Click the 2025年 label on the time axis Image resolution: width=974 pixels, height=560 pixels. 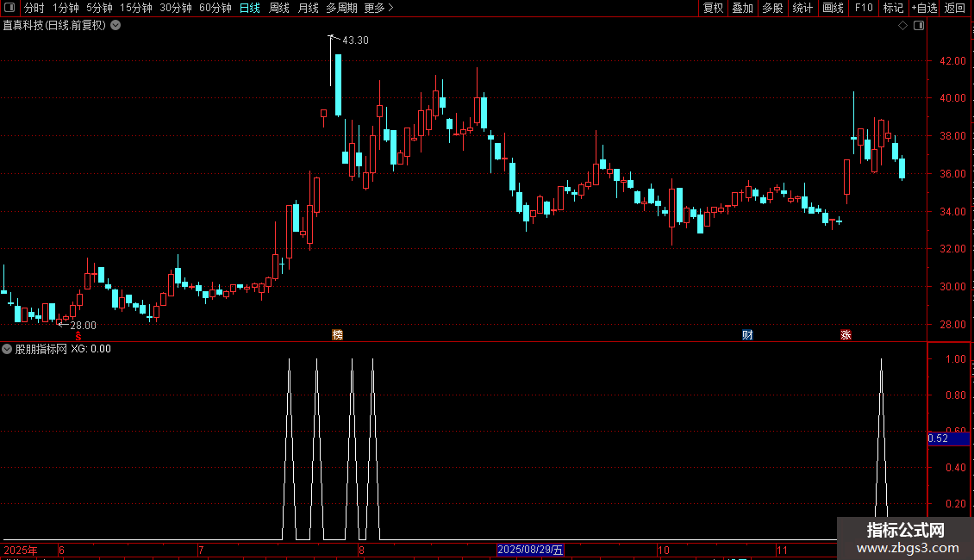21,550
